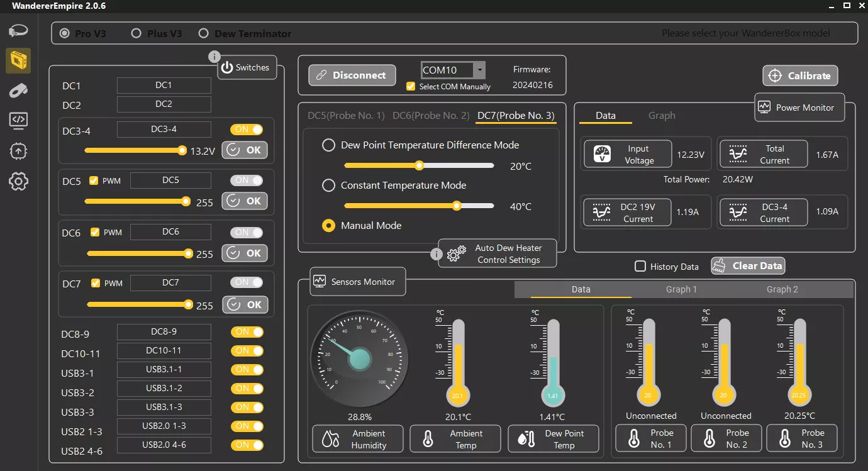
Task: Open the code console icon in sidebar
Action: [18, 119]
